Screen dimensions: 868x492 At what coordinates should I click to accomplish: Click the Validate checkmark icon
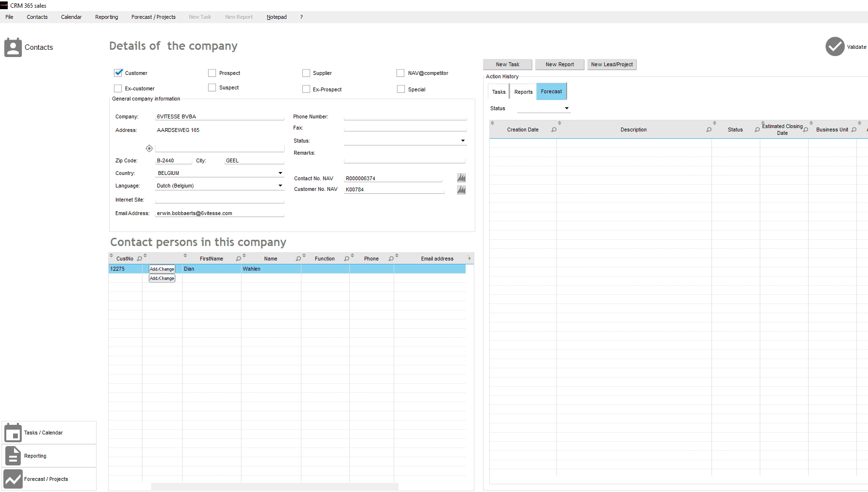835,47
